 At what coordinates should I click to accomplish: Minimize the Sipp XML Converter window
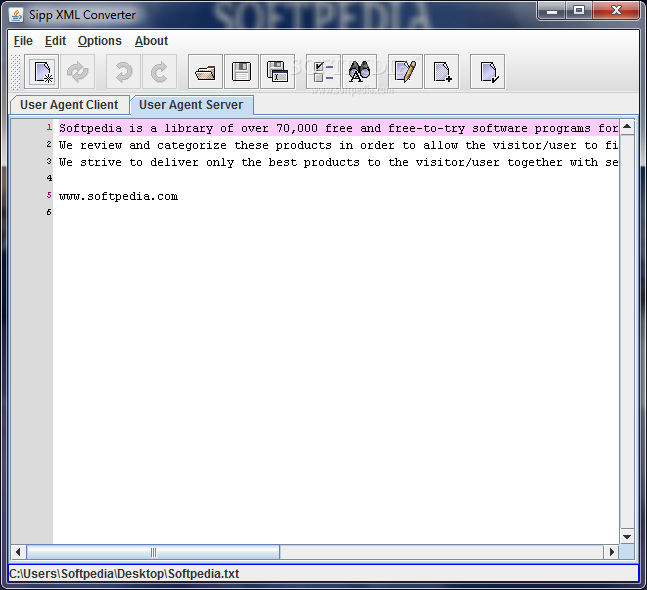coord(552,11)
